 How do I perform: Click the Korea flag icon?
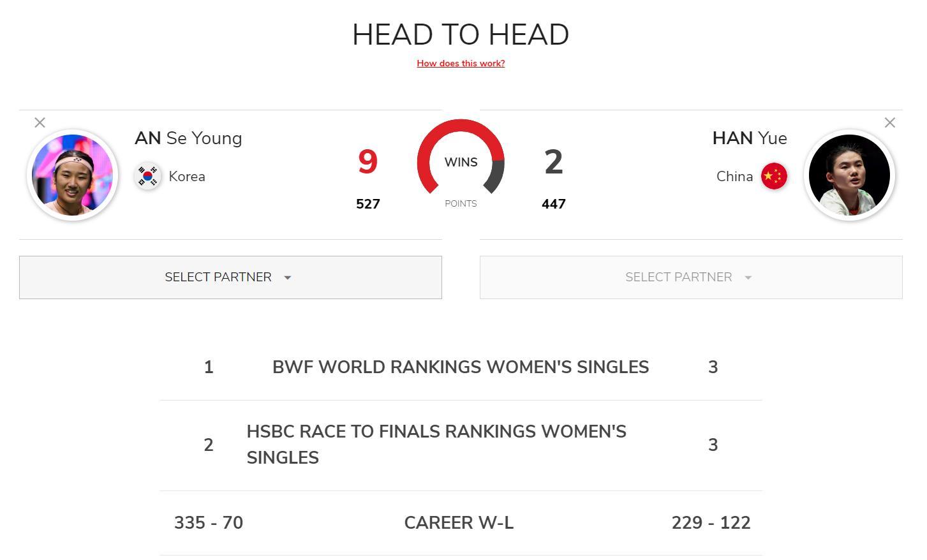pos(148,177)
